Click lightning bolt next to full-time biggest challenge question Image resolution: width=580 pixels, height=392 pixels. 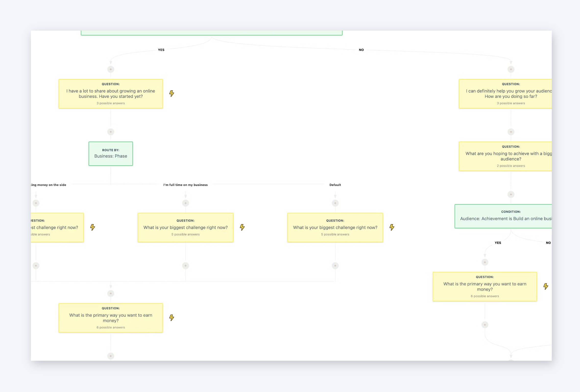click(242, 227)
